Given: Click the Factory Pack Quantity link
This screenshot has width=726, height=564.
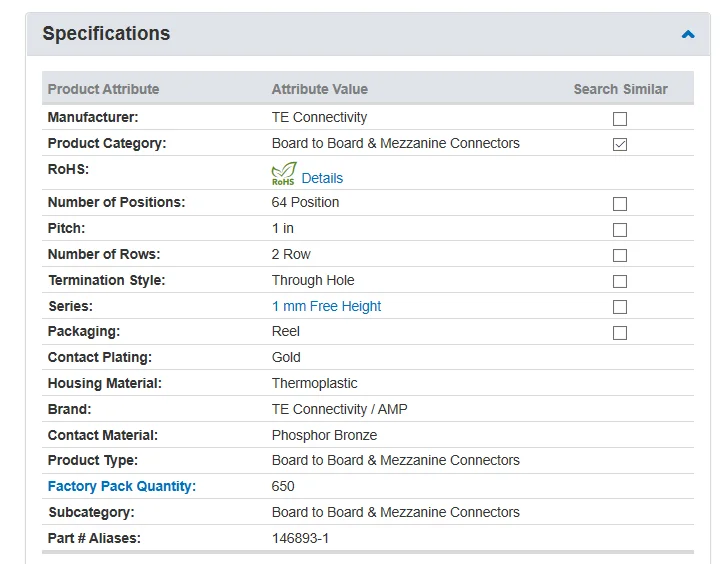Looking at the screenshot, I should tap(122, 486).
